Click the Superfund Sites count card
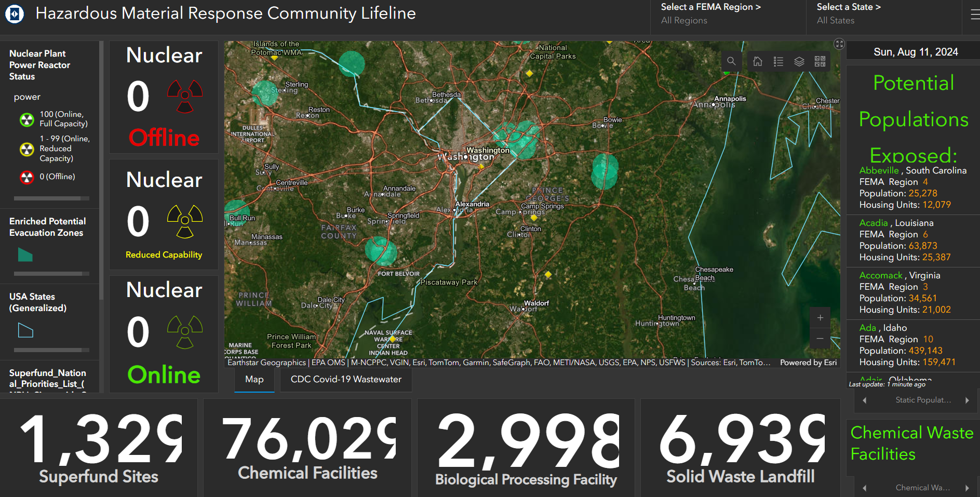Screen dimensions: 980x497 pyautogui.click(x=99, y=448)
